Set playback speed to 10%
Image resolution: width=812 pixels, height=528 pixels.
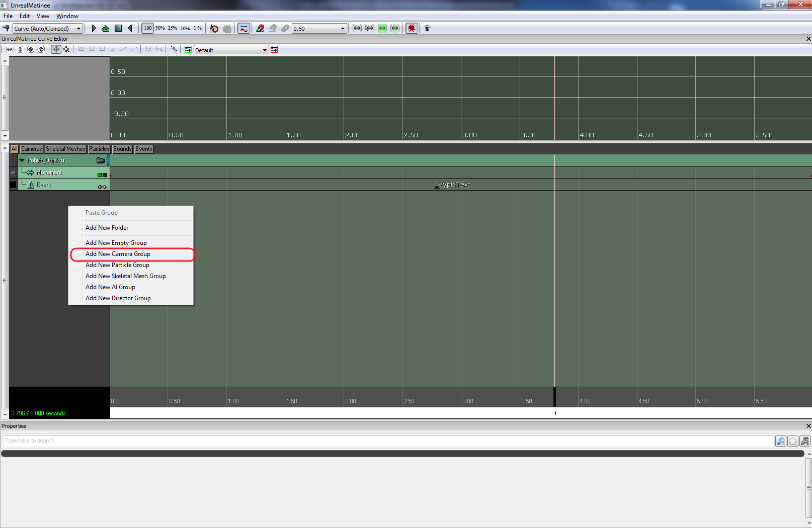pyautogui.click(x=185, y=28)
